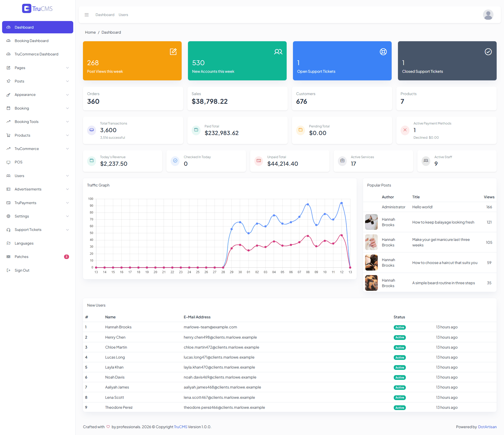Viewport: 504px width, 435px height.
Task: Click the TruCMS logo
Action: click(x=37, y=8)
